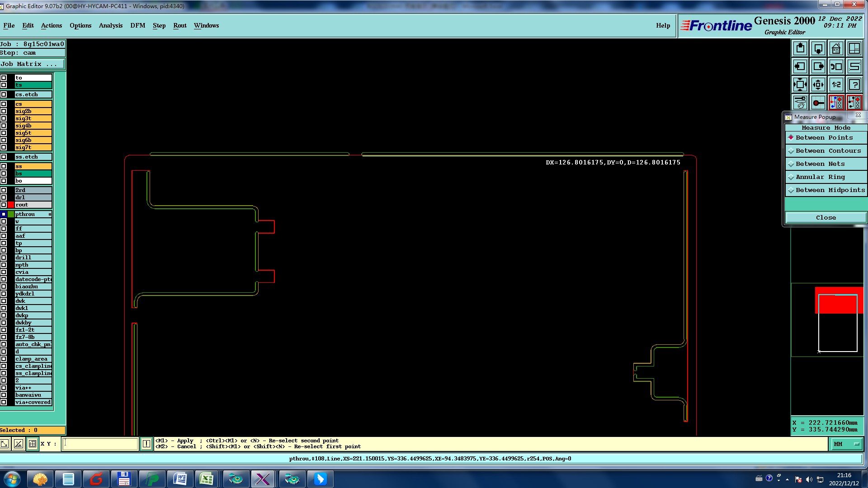The width and height of the screenshot is (868, 488).
Task: Open the Rout menu
Action: point(179,25)
